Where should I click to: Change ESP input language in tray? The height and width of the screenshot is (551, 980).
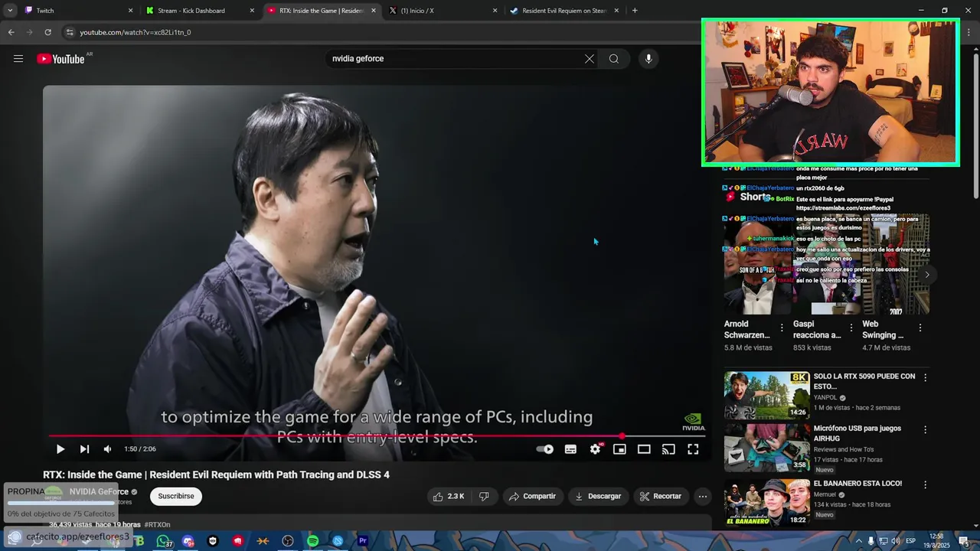tap(911, 541)
